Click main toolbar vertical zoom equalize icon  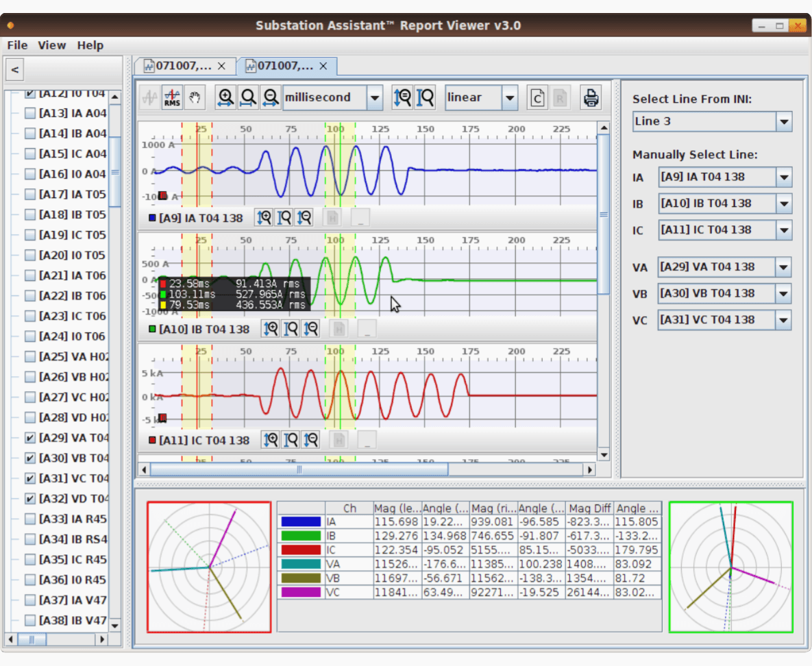coord(402,97)
